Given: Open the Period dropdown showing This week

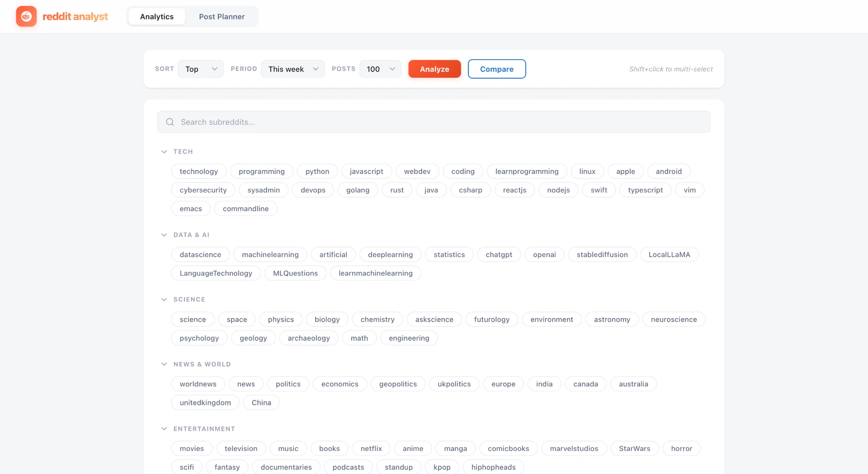Looking at the screenshot, I should coord(293,69).
